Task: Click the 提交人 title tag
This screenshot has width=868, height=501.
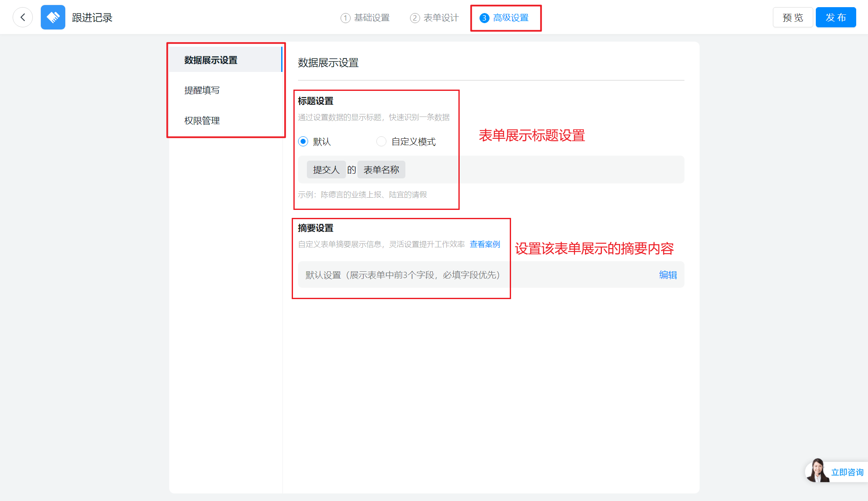Action: 326,170
